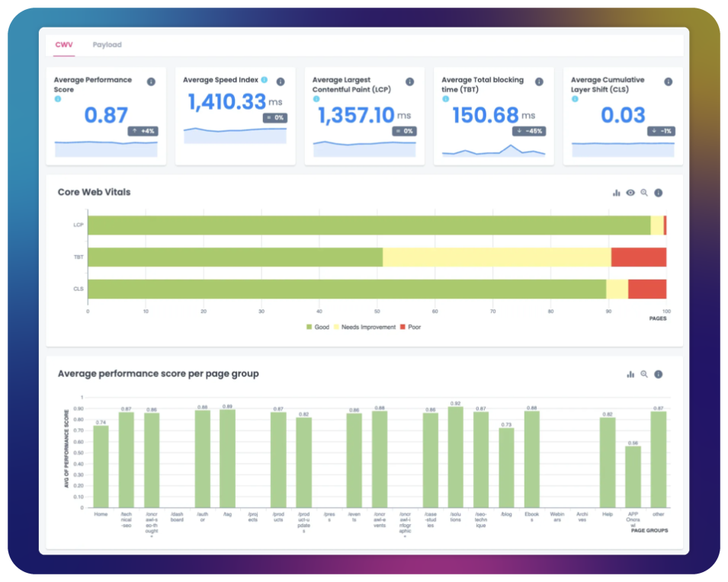Screen dimensions: 728x582
Task: Click the red Poor segment of TBT bar
Action: click(638, 257)
